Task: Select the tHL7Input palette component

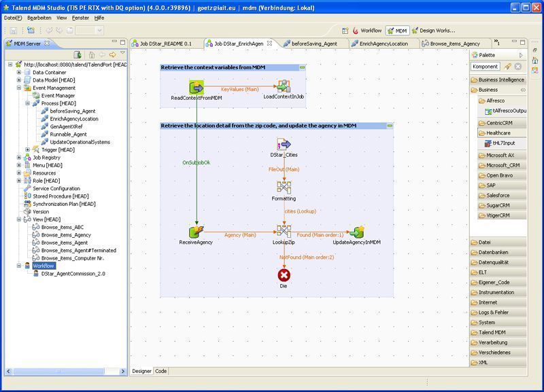Action: pos(500,143)
